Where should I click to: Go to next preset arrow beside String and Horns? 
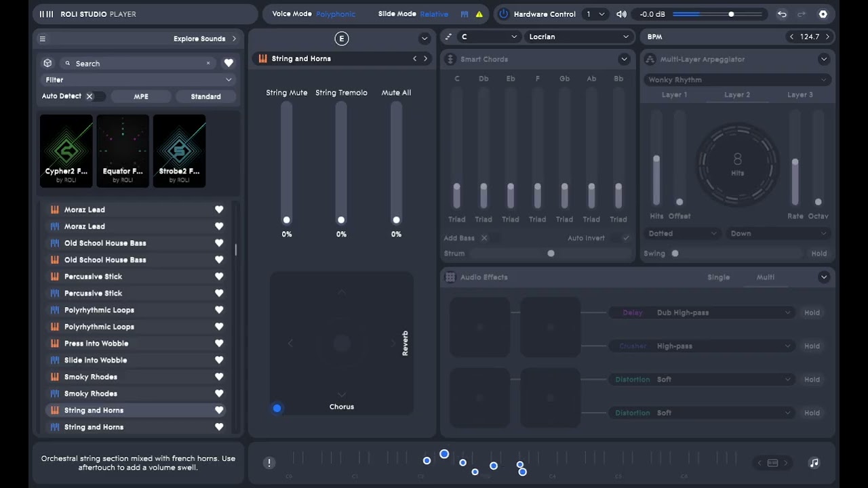(426, 59)
